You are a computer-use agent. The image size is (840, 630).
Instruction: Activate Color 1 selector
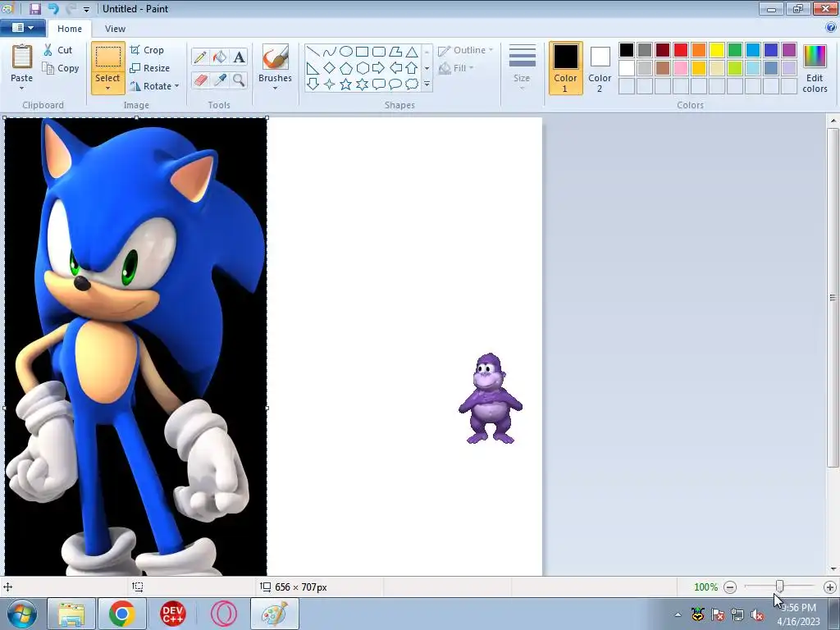(x=565, y=68)
